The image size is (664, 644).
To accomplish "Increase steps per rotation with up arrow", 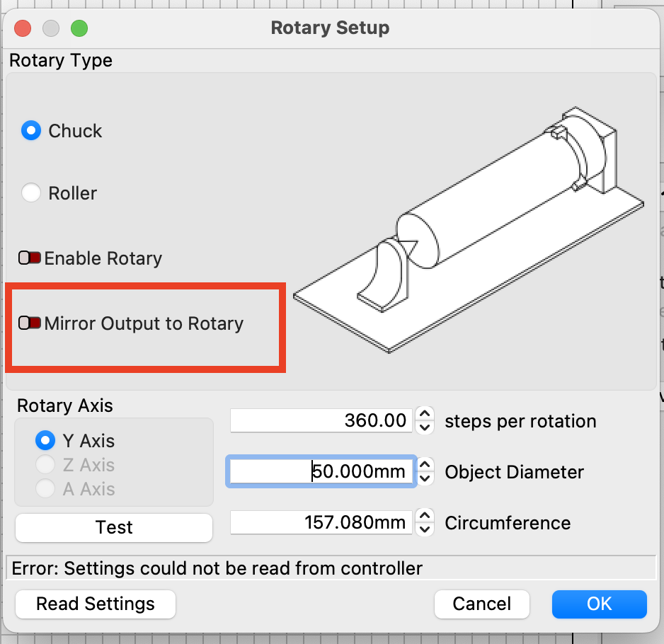I will point(425,414).
